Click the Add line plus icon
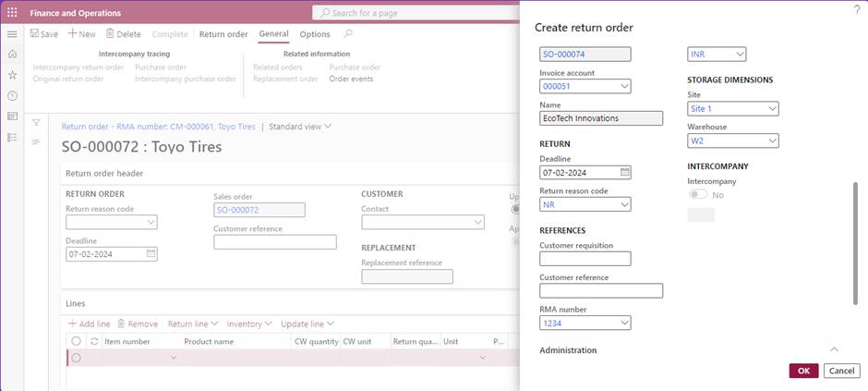868x391 pixels. (x=72, y=324)
